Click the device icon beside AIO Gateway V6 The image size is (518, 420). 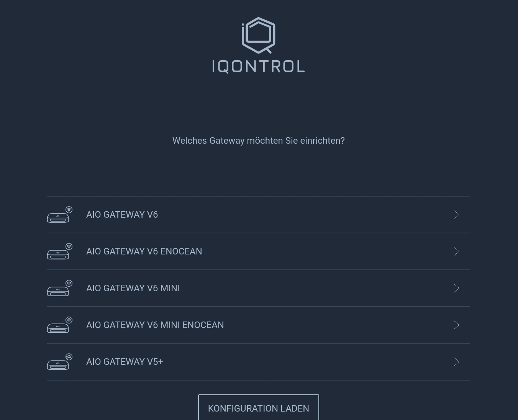(59, 216)
